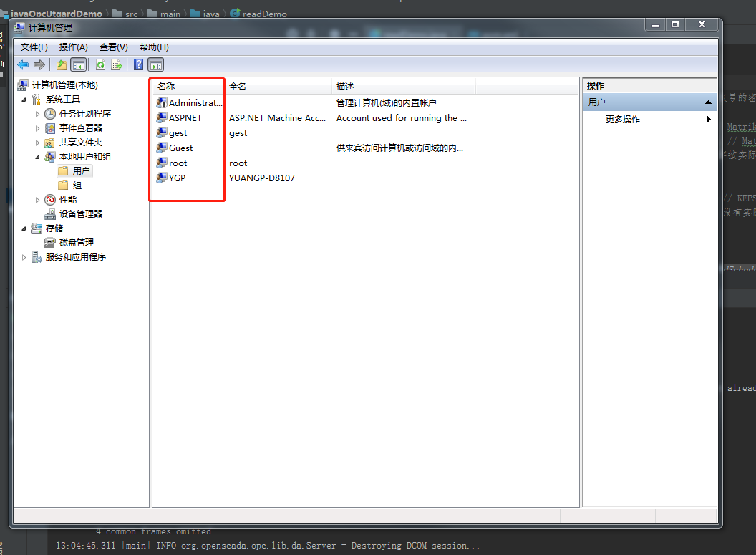Click the Refresh toolbar icon
The image size is (756, 555).
pos(100,64)
